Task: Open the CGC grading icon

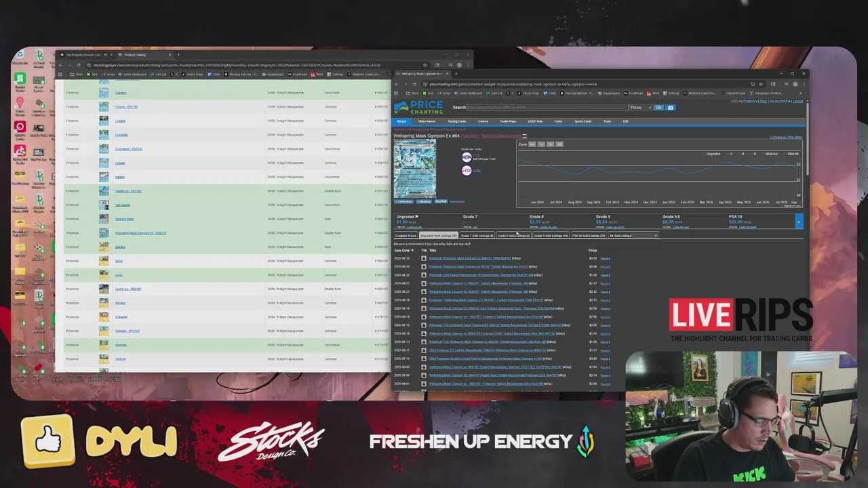Action: 467,170
